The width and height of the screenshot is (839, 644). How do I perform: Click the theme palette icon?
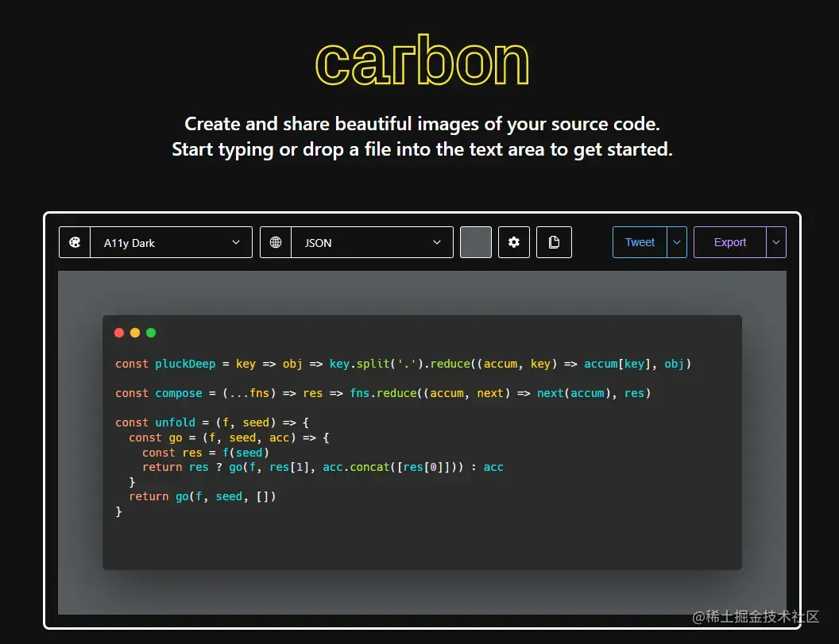[75, 242]
